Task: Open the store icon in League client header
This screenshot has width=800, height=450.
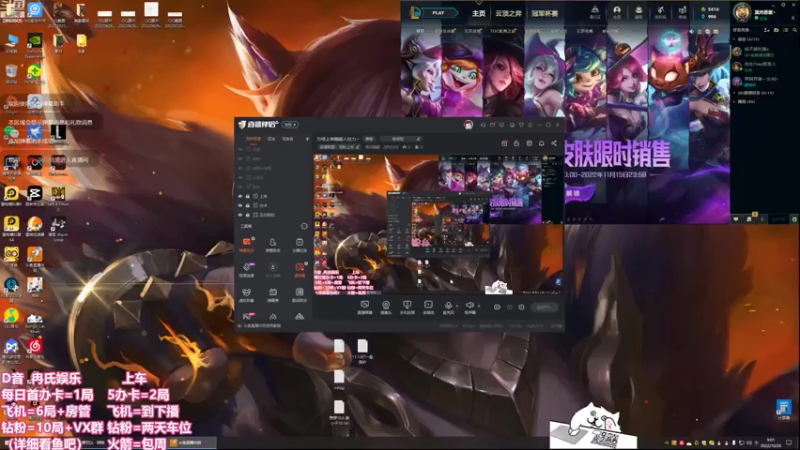Action: tap(682, 11)
